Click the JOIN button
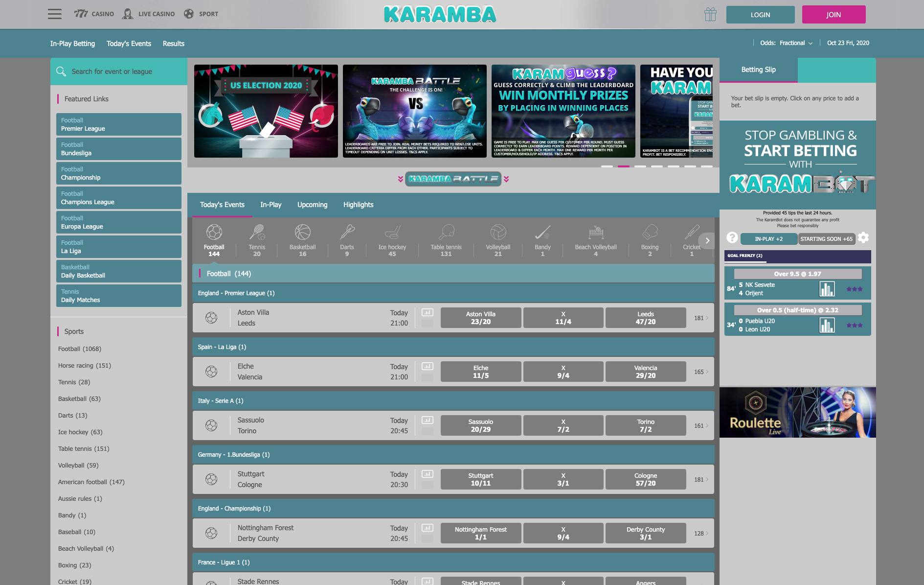 point(833,14)
